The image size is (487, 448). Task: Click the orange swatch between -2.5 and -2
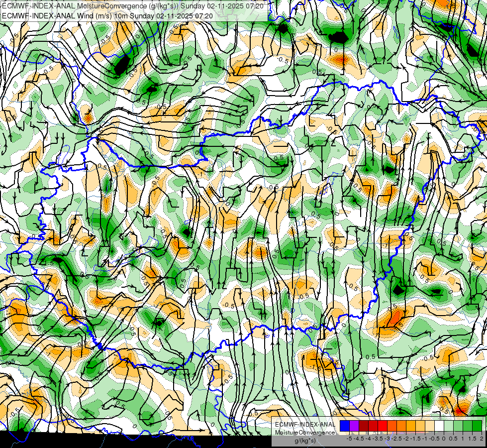[401, 426]
